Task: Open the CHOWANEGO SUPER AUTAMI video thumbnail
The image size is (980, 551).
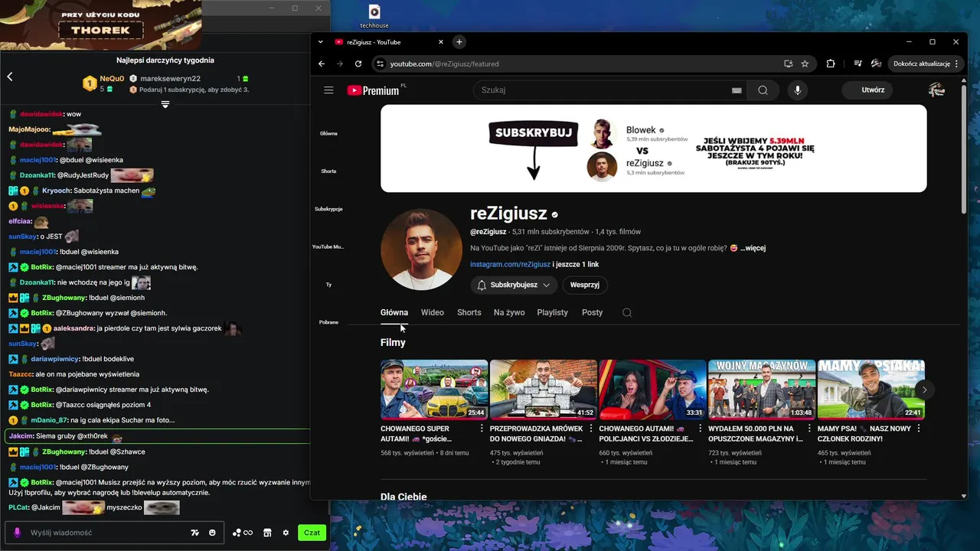Action: click(434, 390)
